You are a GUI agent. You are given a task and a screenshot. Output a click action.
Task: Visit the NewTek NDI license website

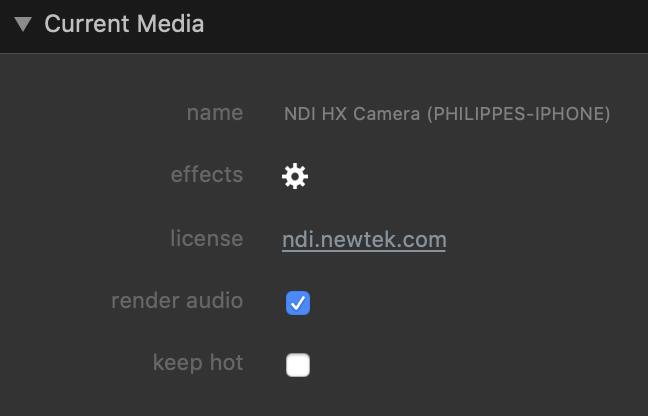click(364, 239)
